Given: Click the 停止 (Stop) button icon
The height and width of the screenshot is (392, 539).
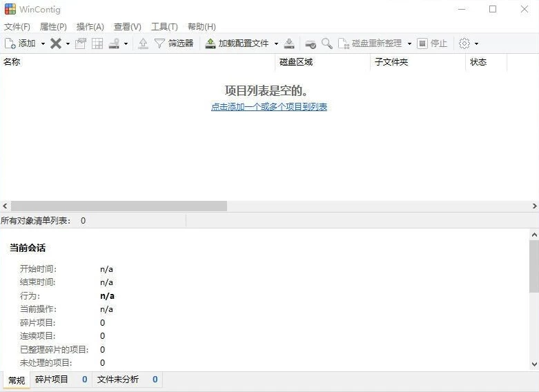Looking at the screenshot, I should point(422,43).
